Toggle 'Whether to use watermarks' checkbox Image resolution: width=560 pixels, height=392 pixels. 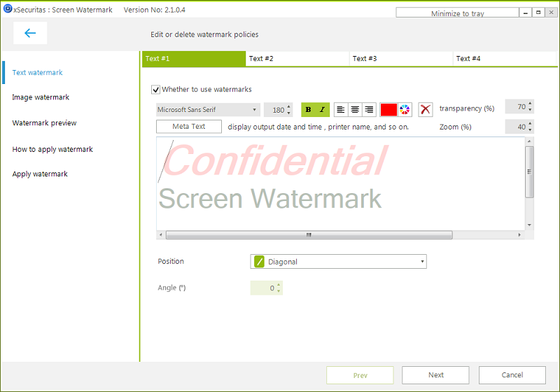pos(155,90)
